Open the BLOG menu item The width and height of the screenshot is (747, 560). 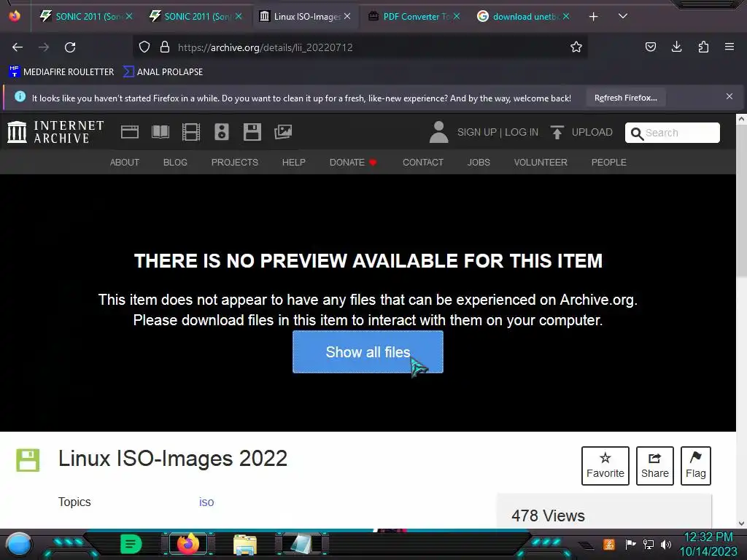[175, 163]
